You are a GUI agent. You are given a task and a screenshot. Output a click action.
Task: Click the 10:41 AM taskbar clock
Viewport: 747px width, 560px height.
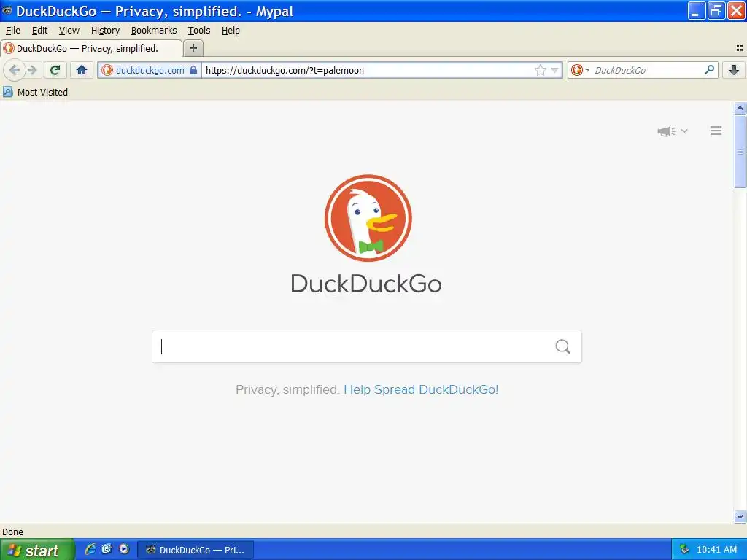click(x=716, y=550)
